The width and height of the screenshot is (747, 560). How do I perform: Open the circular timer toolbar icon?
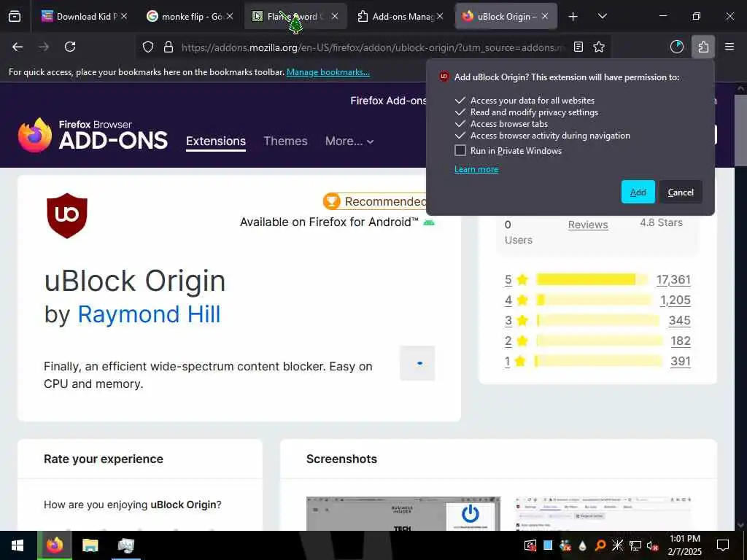click(677, 47)
